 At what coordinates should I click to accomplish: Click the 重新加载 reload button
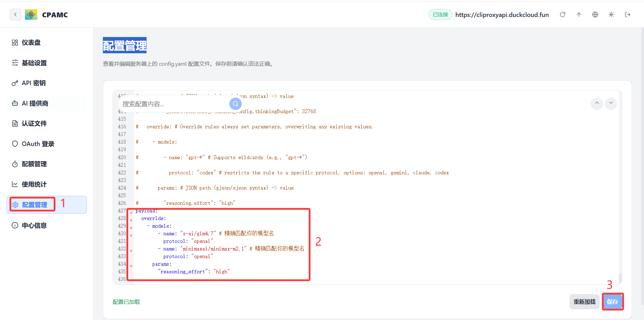584,302
